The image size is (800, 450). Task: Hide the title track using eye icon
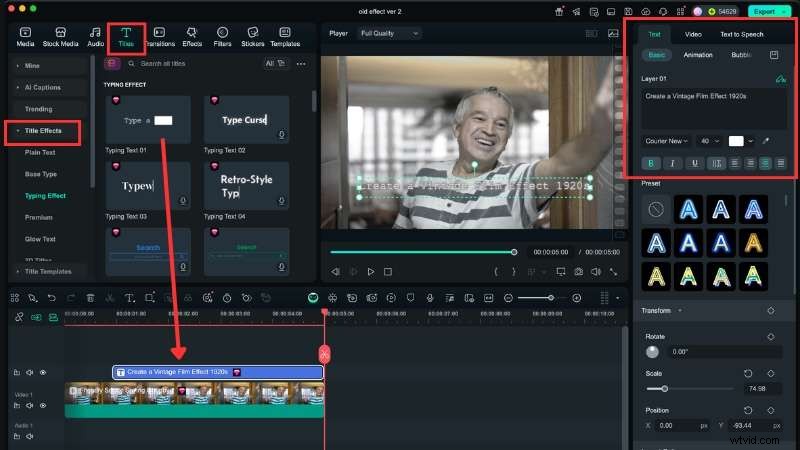point(43,372)
